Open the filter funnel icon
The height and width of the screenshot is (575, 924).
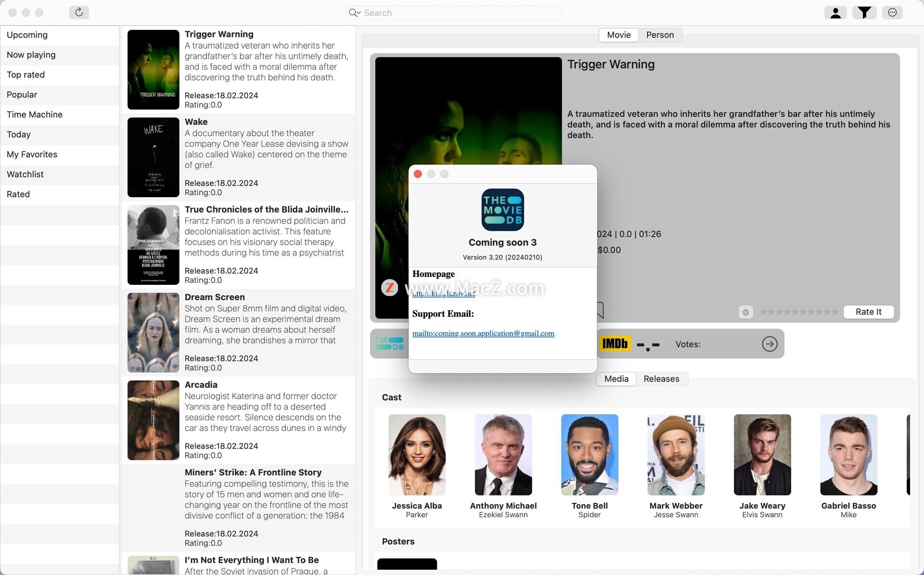pos(864,13)
